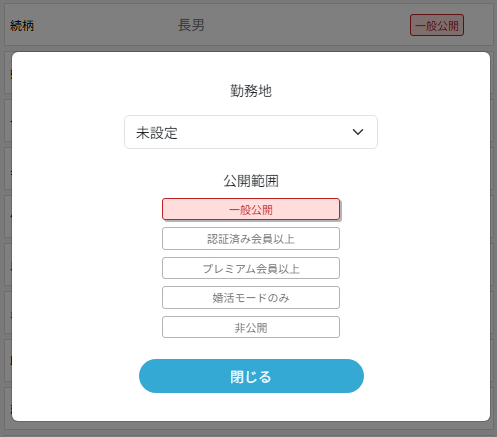Click the 公開範囲 section heading

[x=251, y=181]
